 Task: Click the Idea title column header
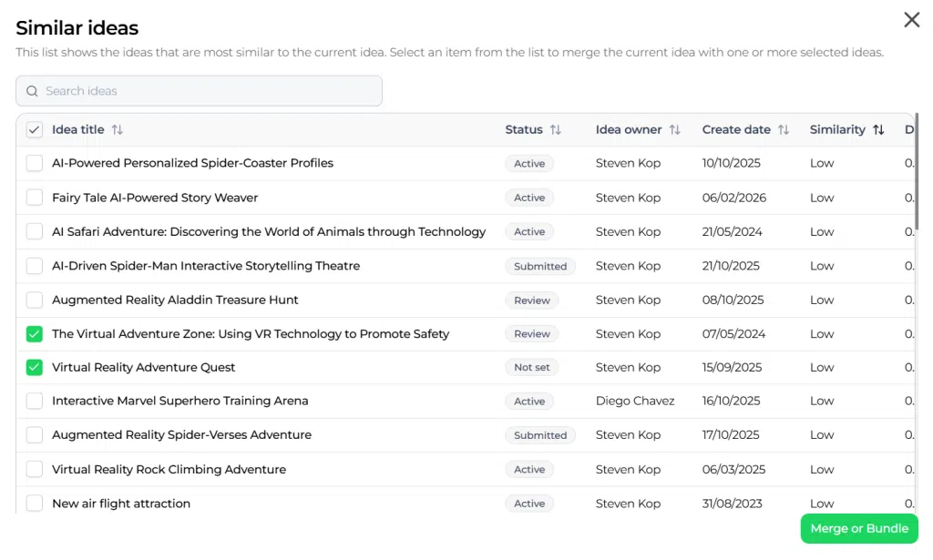(78, 129)
